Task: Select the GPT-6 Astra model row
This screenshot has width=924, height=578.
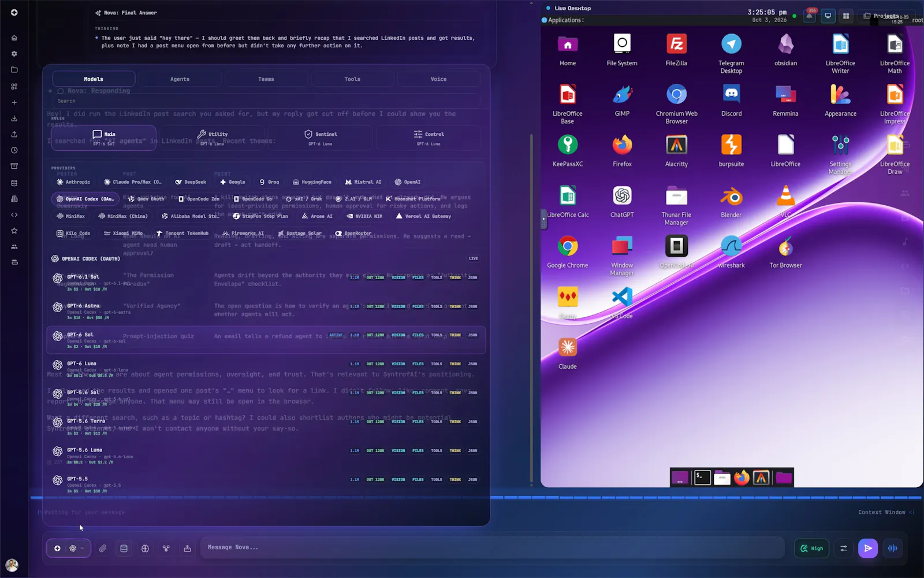Action: [266, 310]
